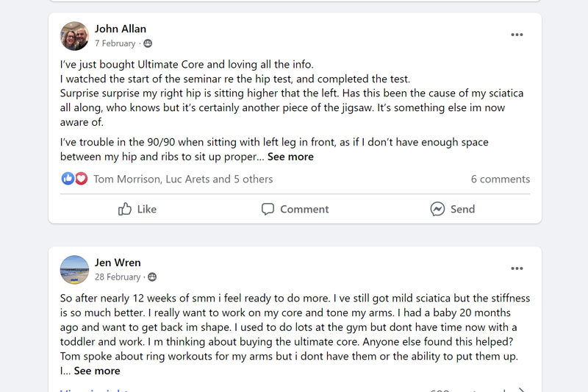Image resolution: width=588 pixels, height=392 pixels.
Task: Open the 7 February post timestamp
Action: click(x=115, y=43)
